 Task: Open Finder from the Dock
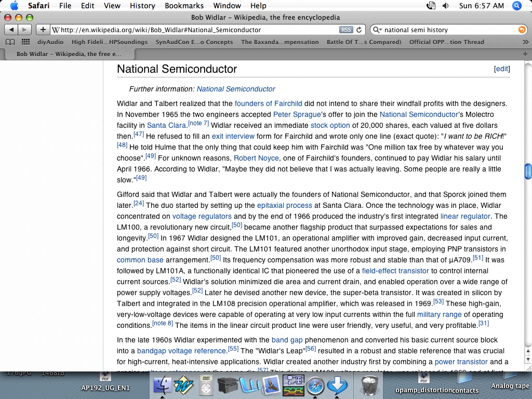(163, 386)
